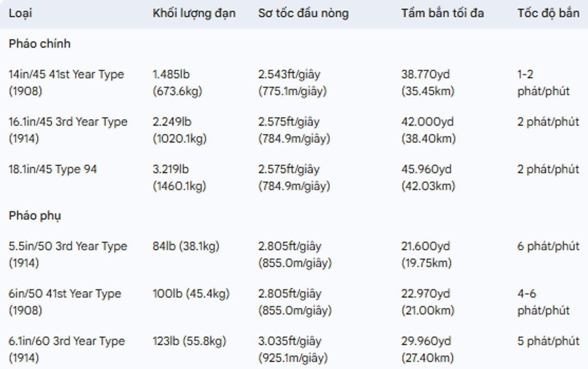This screenshot has width=588, height=369.
Task: Click the "Sơ tốc đầu nòng" header
Action: [303, 13]
